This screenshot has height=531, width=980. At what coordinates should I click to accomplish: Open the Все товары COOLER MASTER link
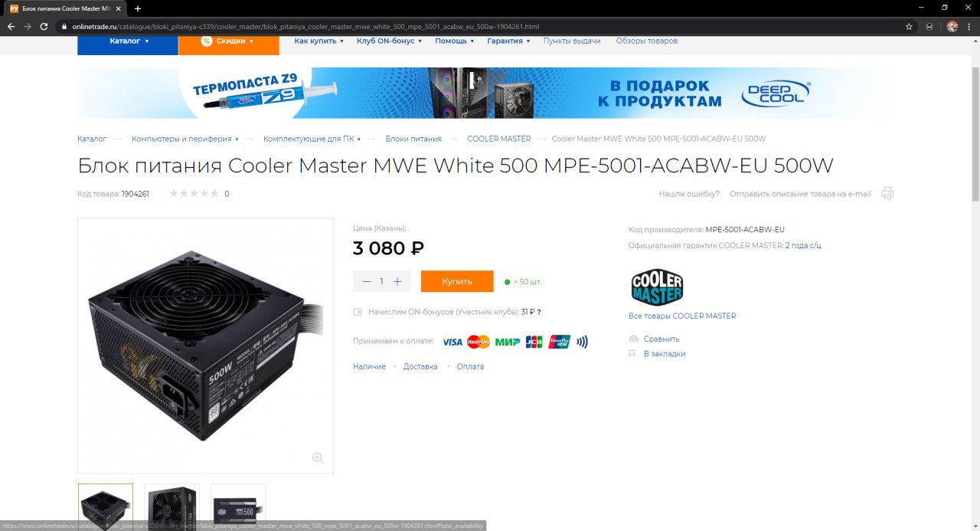pyautogui.click(x=682, y=316)
